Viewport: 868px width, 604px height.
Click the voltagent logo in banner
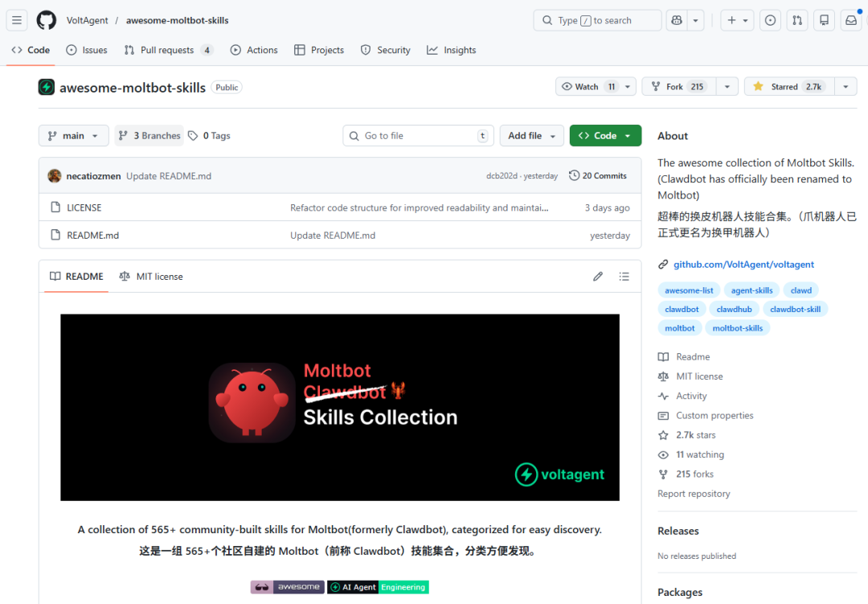tap(559, 475)
